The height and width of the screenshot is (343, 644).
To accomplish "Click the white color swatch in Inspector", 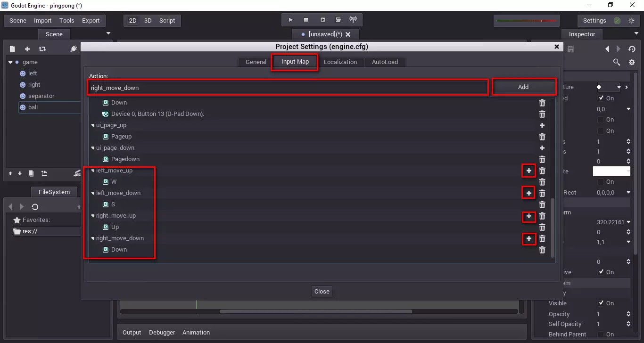I will [x=611, y=171].
